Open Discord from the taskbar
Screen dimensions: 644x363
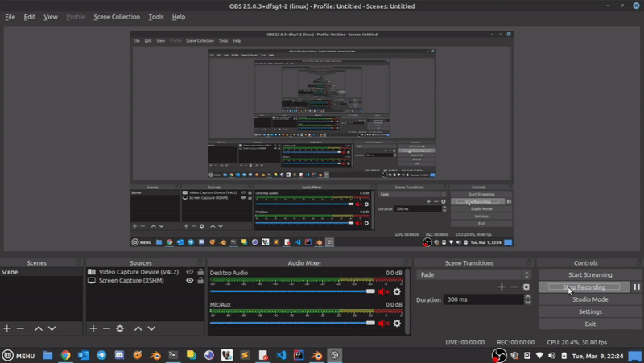tap(119, 355)
